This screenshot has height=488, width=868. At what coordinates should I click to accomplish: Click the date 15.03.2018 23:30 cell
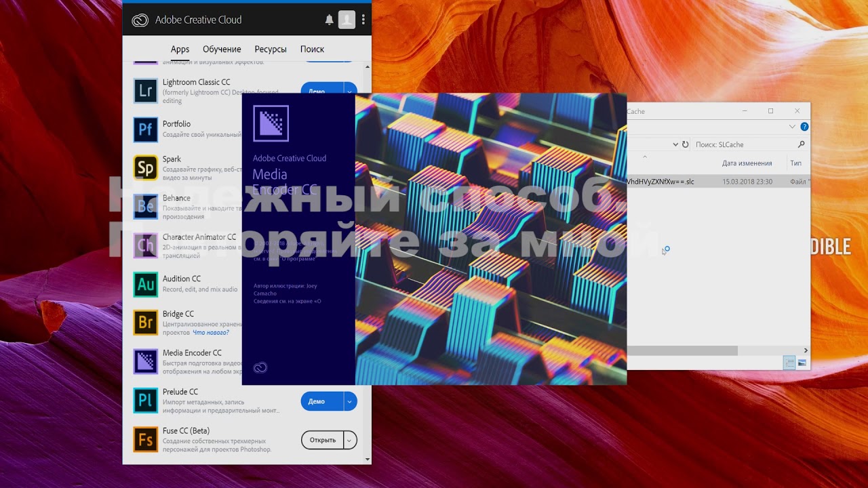pos(747,182)
